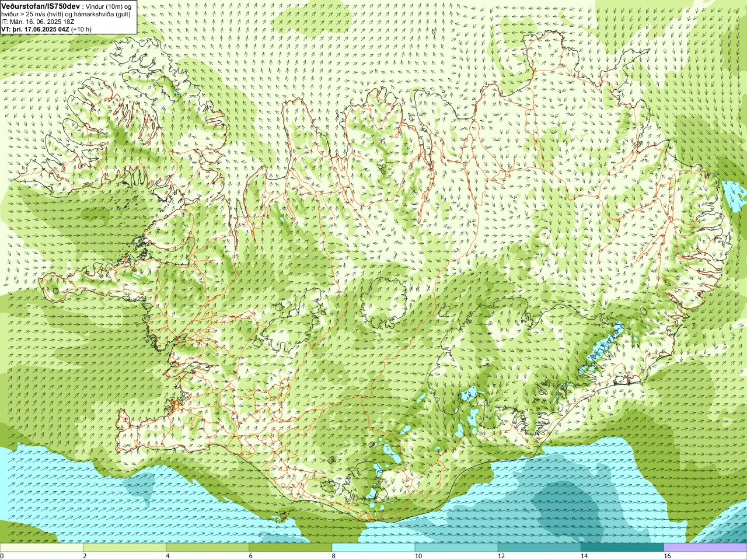Select the light cyan 8–10 legend swatch
Image resolution: width=747 pixels, height=560 pixels.
point(373,548)
